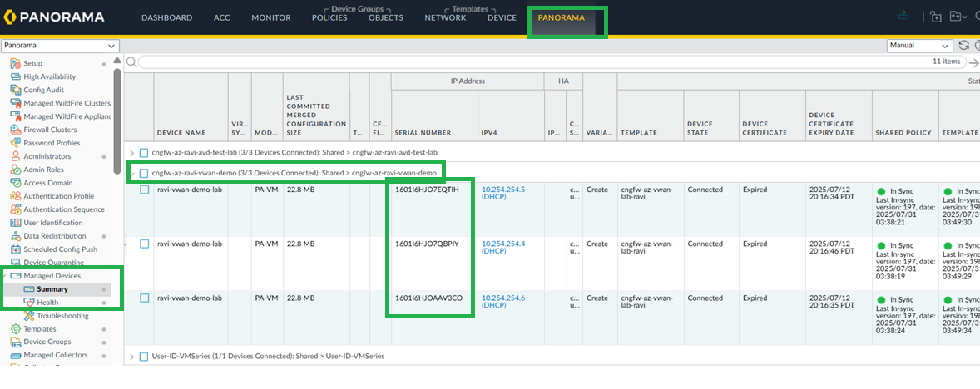This screenshot has height=389, width=980.
Task: Click the Troubleshooting wrench icon in sidebar
Action: (29, 316)
